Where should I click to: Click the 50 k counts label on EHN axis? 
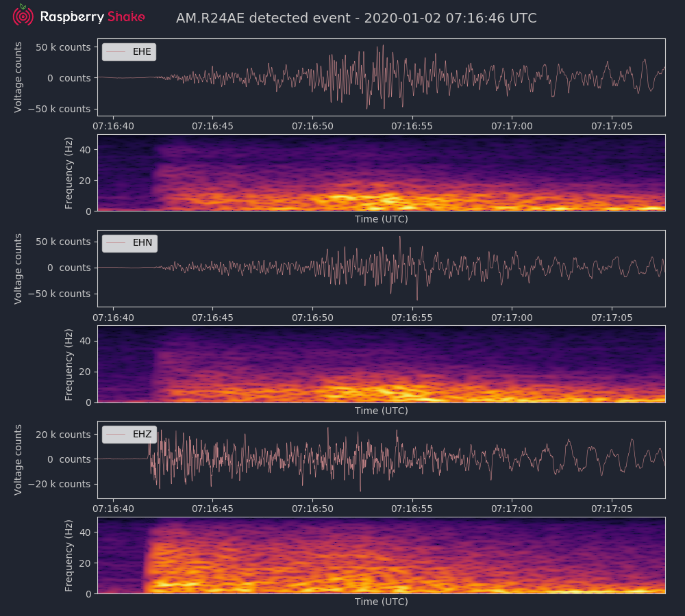[x=63, y=242]
